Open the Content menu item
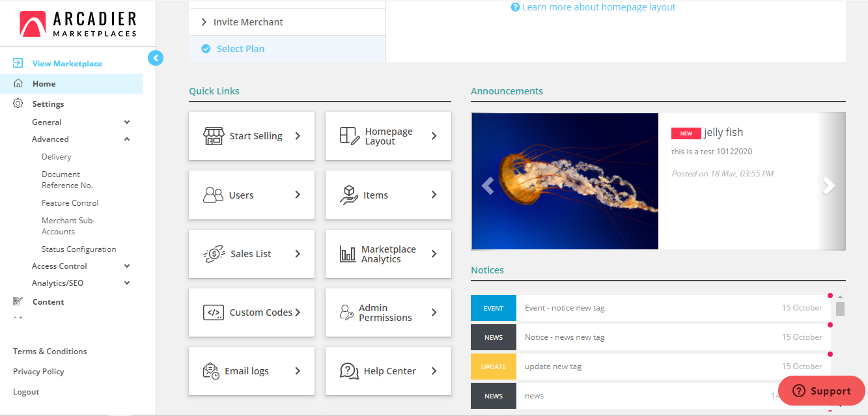The image size is (868, 416). click(x=48, y=301)
